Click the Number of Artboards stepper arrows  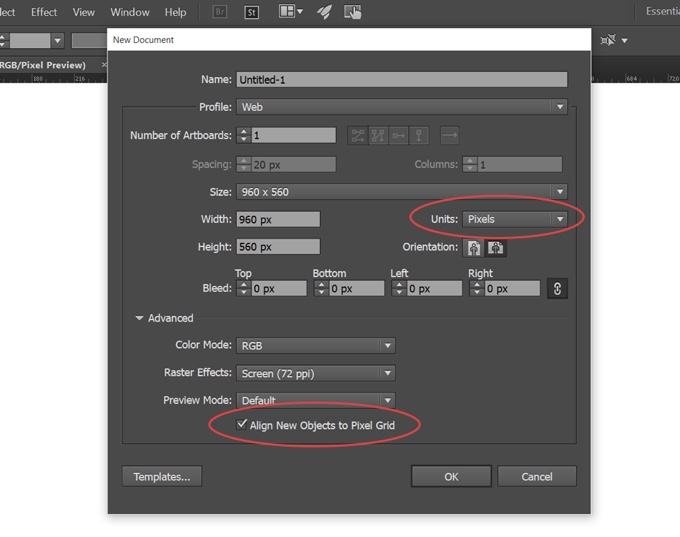[244, 135]
